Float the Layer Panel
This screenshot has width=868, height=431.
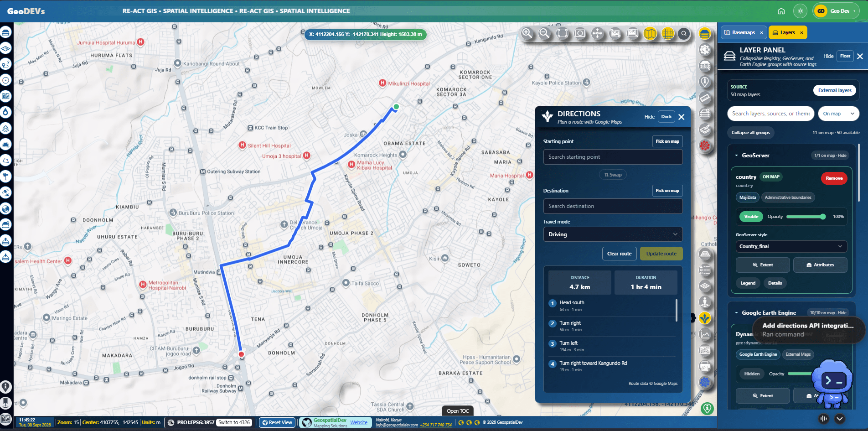[x=845, y=56]
